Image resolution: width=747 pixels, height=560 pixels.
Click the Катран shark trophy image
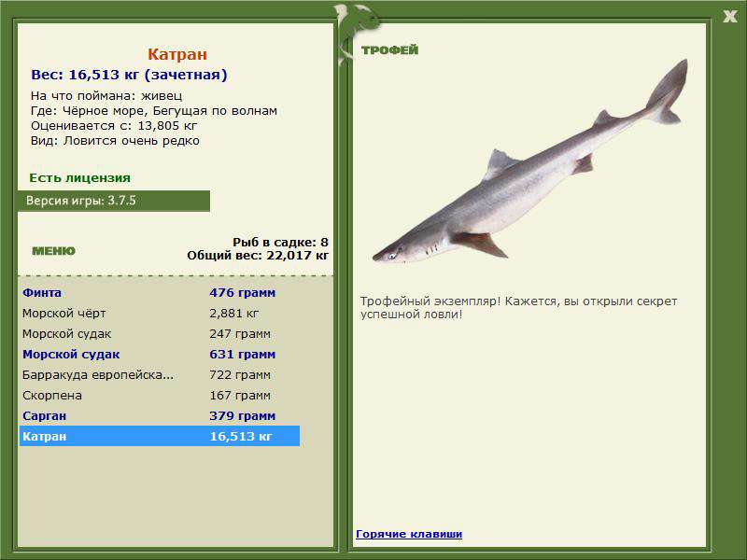point(529,161)
